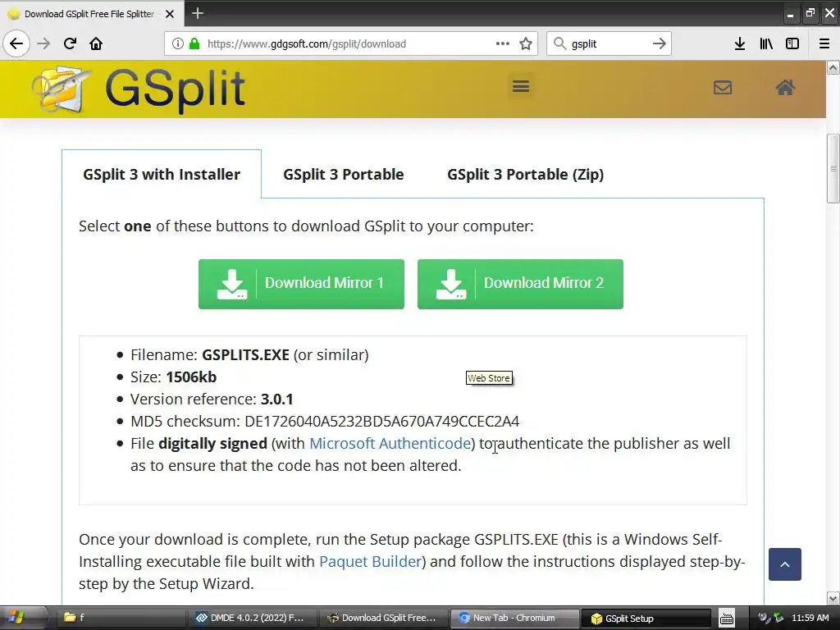Image resolution: width=840 pixels, height=630 pixels.
Task: Open the Paquet Builder link
Action: pyautogui.click(x=370, y=561)
